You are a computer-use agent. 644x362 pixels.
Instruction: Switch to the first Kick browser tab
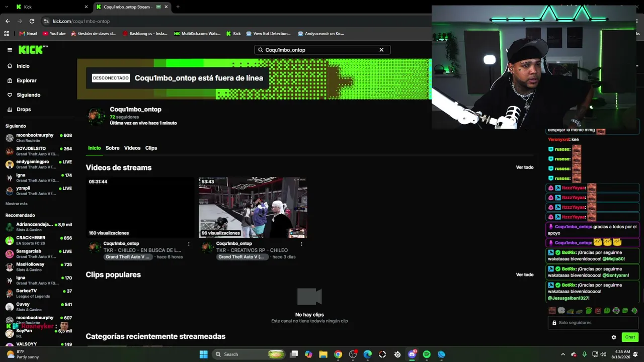click(x=52, y=7)
